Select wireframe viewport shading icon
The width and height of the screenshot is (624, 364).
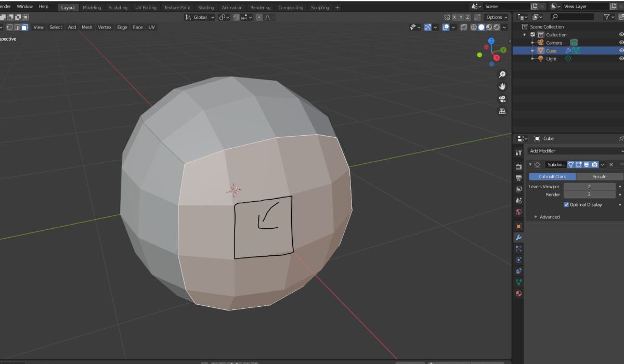pyautogui.click(x=474, y=27)
